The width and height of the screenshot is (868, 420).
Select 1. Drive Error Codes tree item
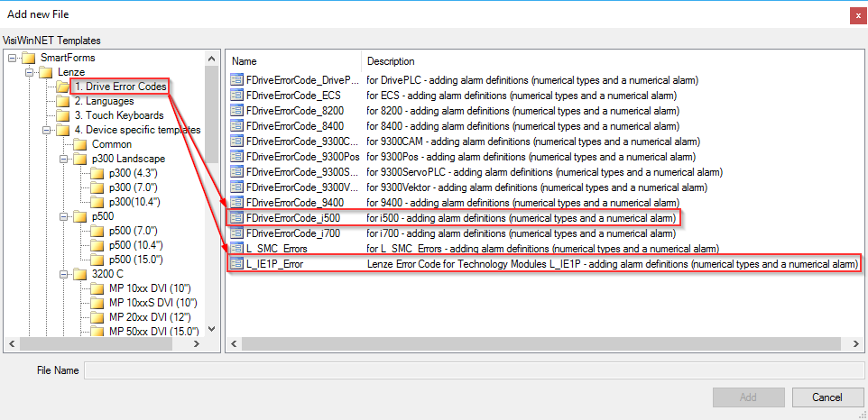point(120,87)
